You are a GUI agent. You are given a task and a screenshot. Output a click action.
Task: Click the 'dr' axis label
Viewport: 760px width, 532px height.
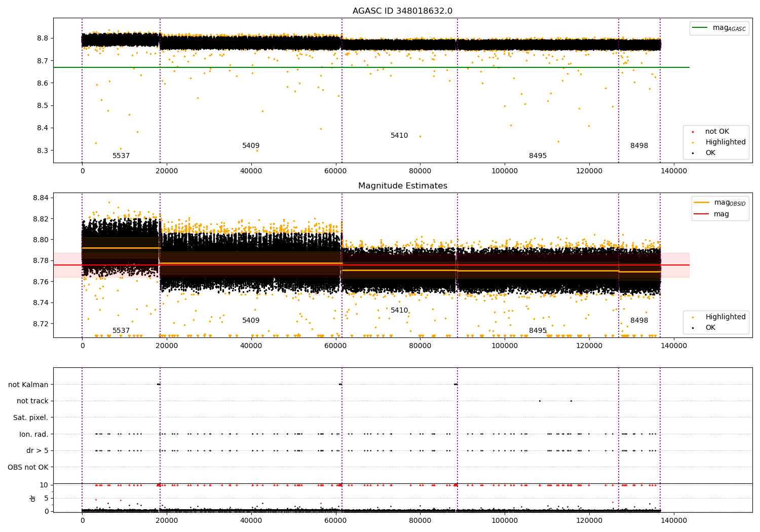pyautogui.click(x=33, y=498)
